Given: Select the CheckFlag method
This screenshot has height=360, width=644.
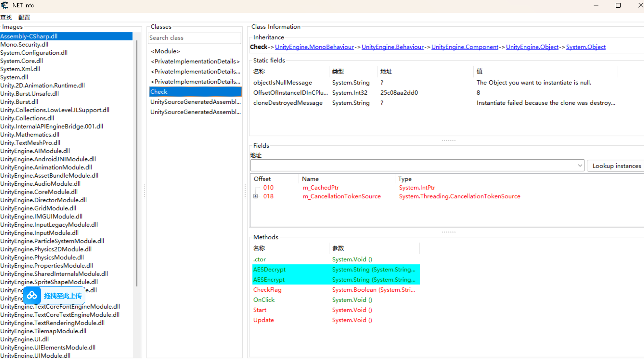Looking at the screenshot, I should (267, 290).
